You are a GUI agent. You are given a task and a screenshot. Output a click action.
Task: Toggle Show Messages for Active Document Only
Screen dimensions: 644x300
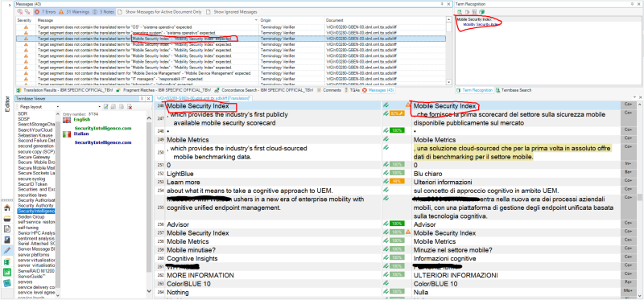[160, 12]
